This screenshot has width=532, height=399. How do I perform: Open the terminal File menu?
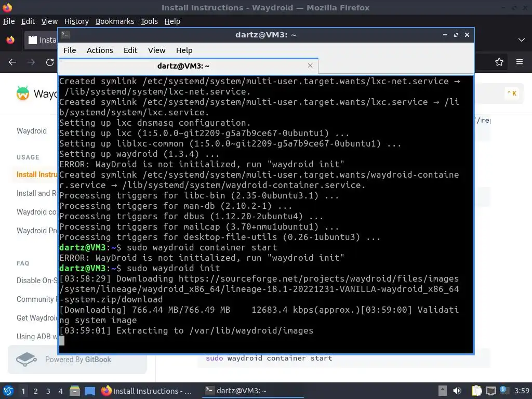point(70,50)
